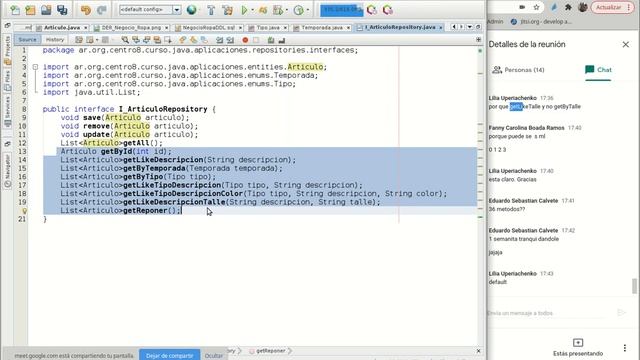The width and height of the screenshot is (640, 360).
Task: Switch to the Temporada.java tab
Action: click(322, 27)
